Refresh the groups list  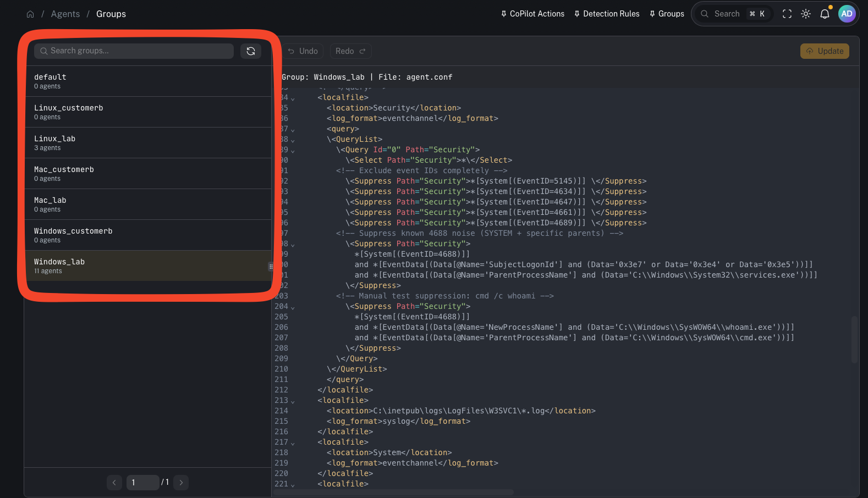point(251,51)
